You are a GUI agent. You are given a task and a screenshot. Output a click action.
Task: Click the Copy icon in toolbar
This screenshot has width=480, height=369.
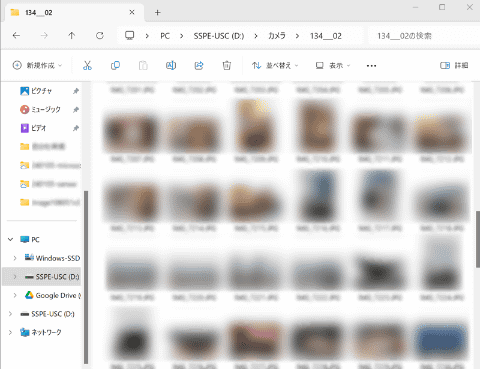coord(115,65)
